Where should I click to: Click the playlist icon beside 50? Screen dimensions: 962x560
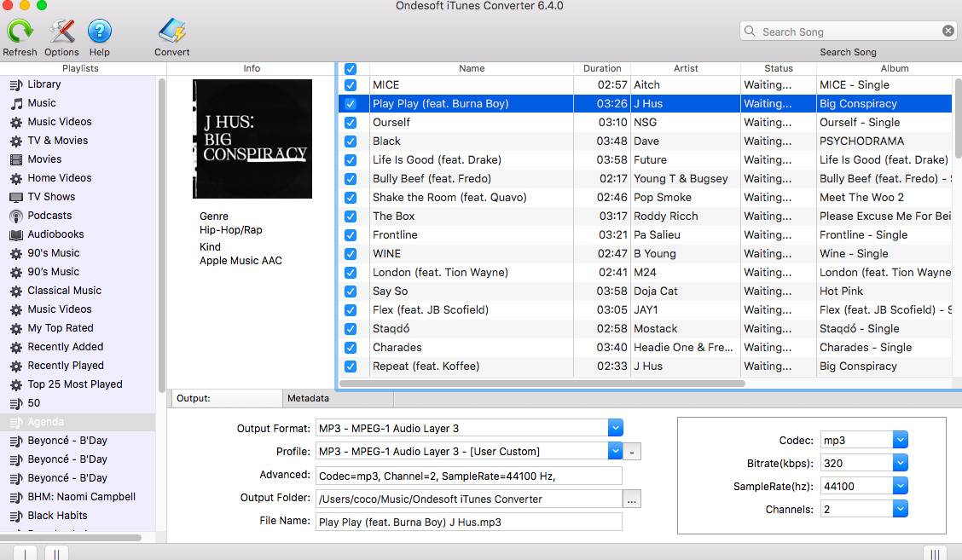(x=16, y=404)
